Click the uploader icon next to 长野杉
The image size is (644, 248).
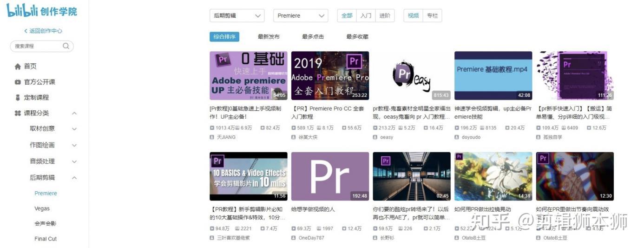tap(375, 238)
